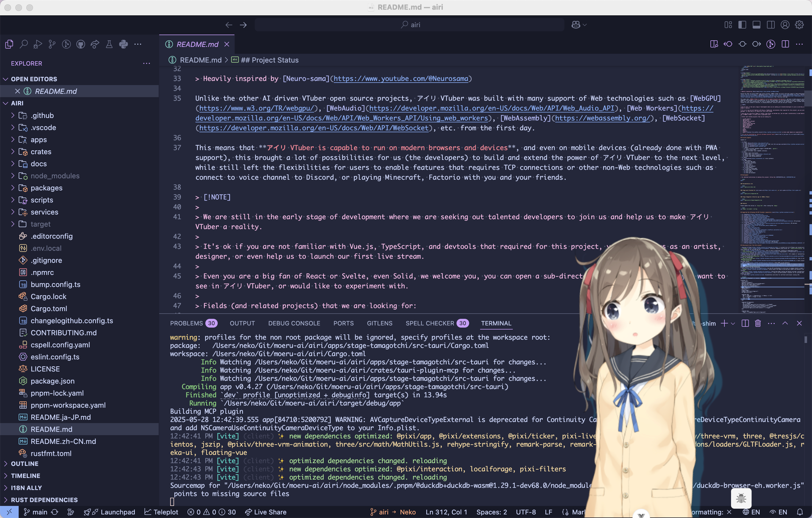Kill terminal with the trash icon
Screen dimensions: 812x518
[x=758, y=323]
